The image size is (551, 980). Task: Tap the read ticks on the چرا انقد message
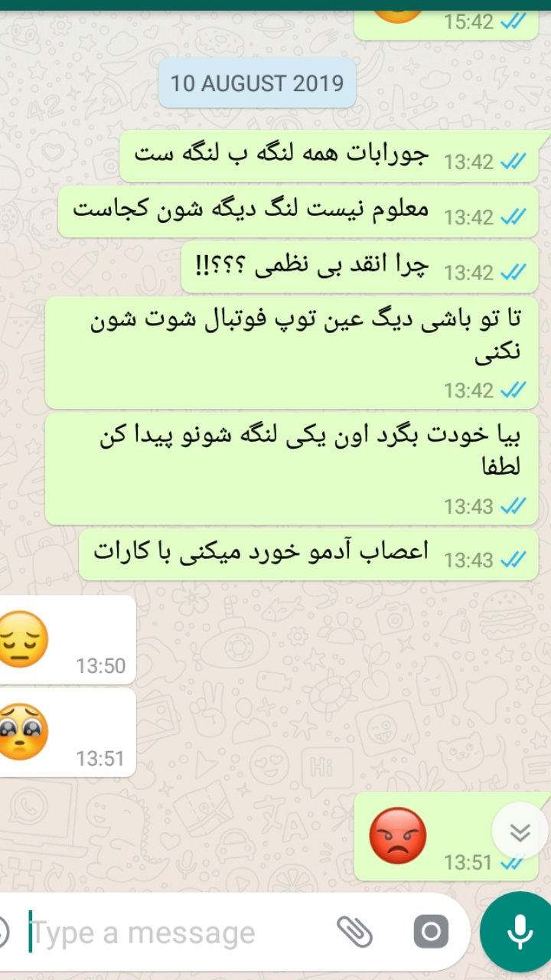click(x=513, y=273)
